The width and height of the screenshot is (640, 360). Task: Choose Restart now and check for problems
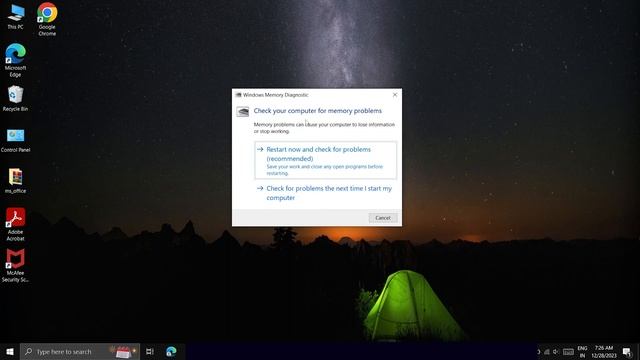pos(325,160)
